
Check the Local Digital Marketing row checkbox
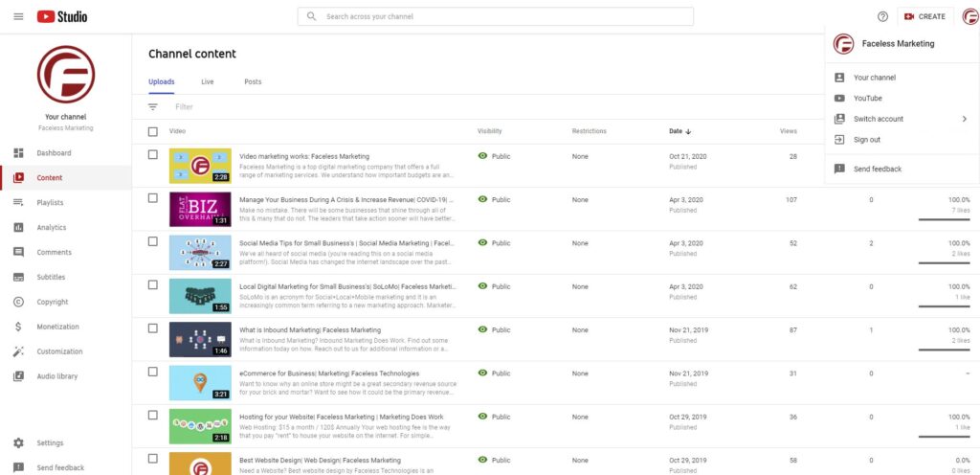tap(153, 285)
